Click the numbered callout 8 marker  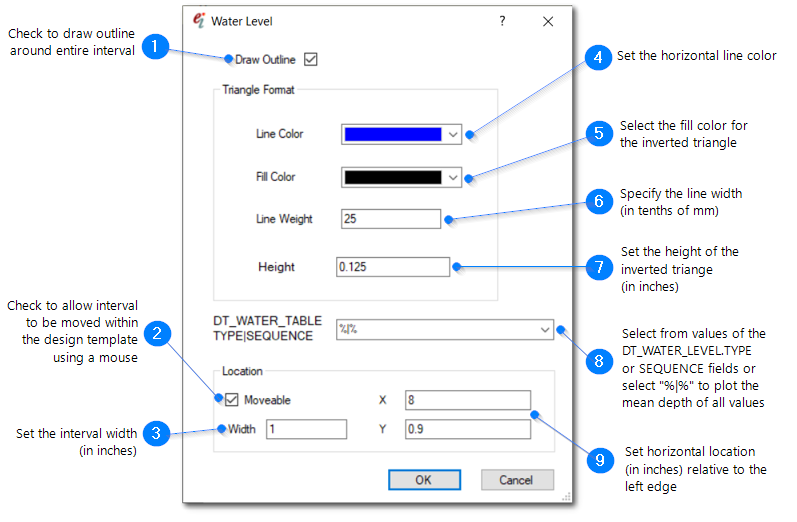(597, 359)
